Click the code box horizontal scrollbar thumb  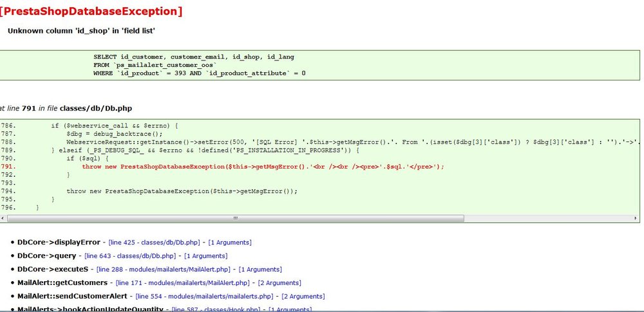point(236,219)
